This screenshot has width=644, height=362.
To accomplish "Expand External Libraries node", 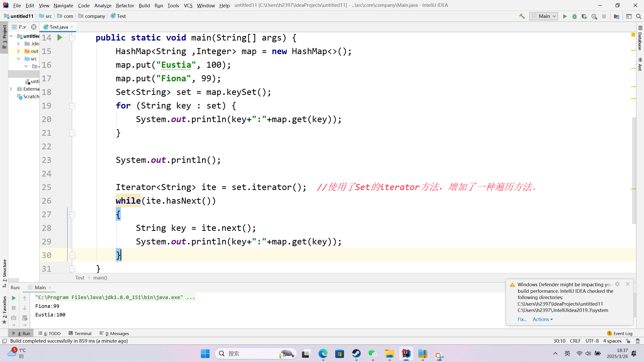I will (11, 89).
